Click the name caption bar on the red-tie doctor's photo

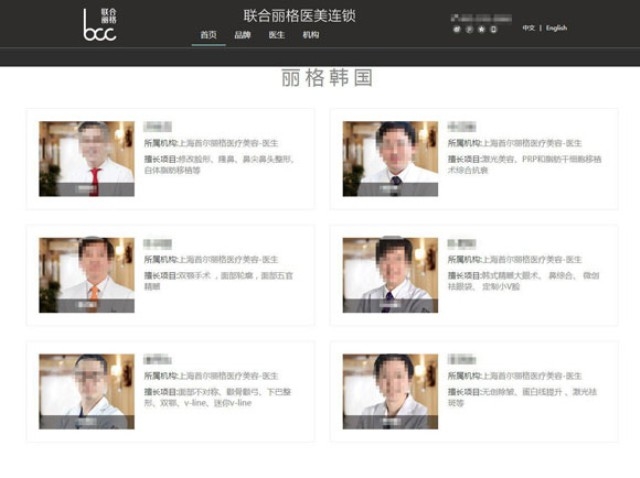(87, 189)
